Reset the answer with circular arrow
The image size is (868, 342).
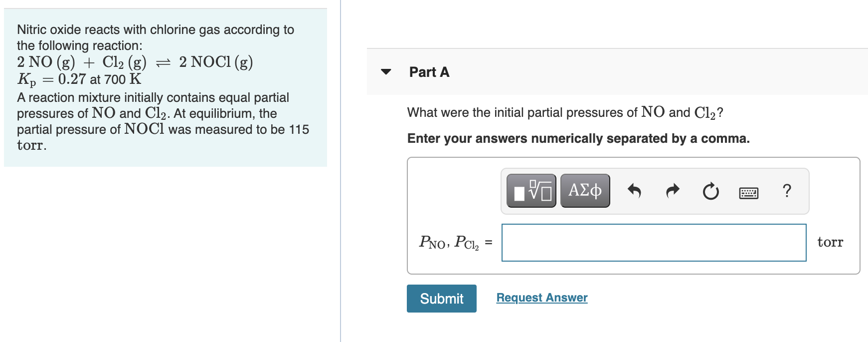[x=710, y=191]
